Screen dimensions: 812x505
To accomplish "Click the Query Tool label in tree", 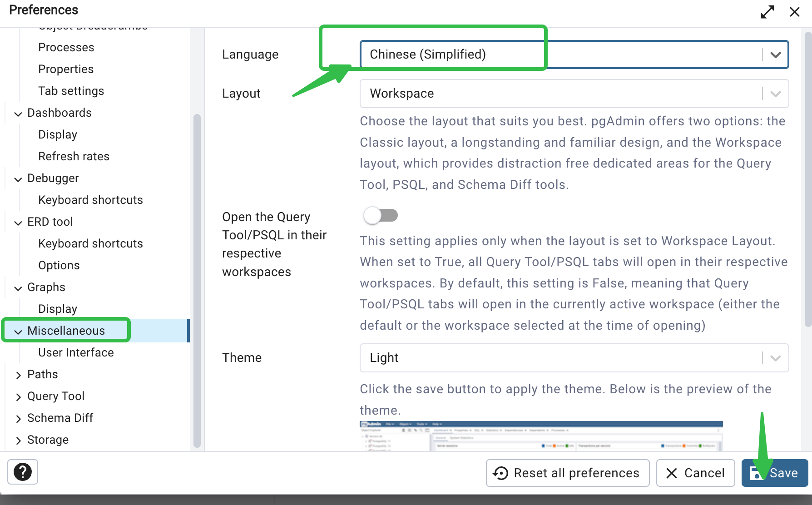I will (56, 396).
